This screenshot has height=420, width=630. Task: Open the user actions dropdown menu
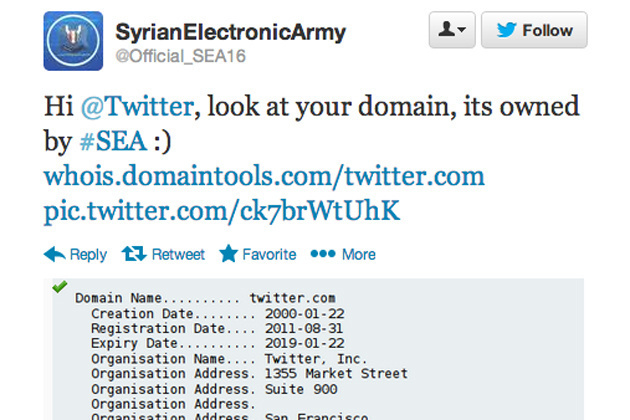[x=452, y=30]
